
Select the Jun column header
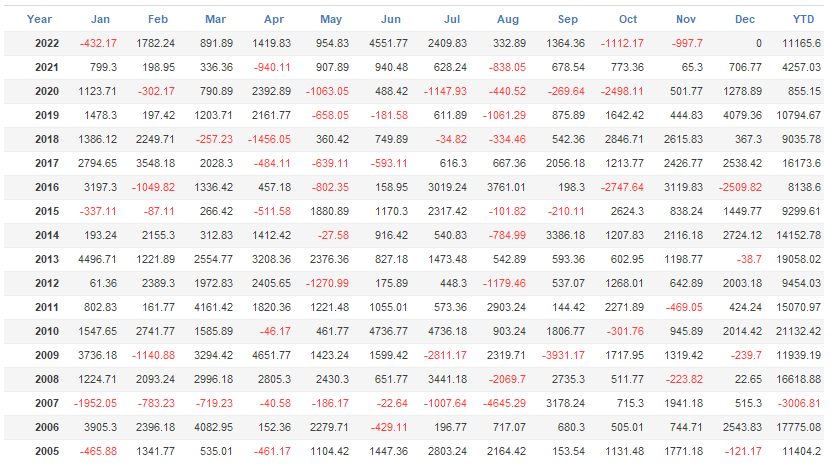tap(392, 19)
